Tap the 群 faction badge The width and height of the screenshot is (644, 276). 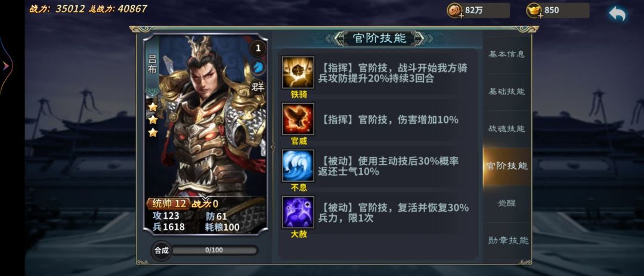(x=258, y=86)
